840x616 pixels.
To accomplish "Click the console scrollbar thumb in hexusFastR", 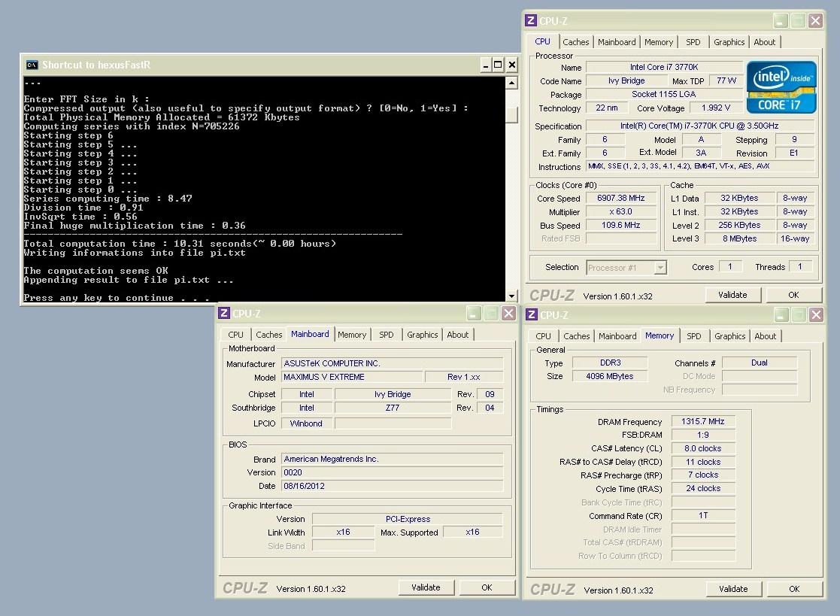I will 511,114.
